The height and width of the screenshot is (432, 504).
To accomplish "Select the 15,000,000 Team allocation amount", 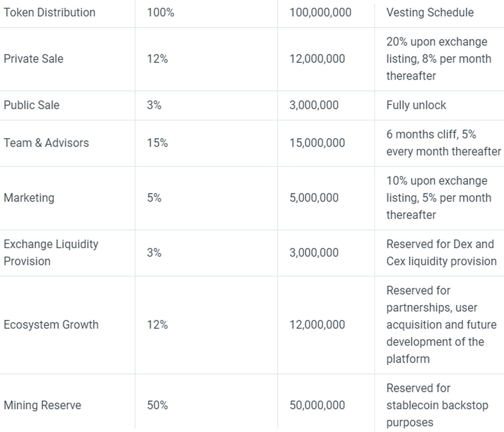I will [317, 143].
